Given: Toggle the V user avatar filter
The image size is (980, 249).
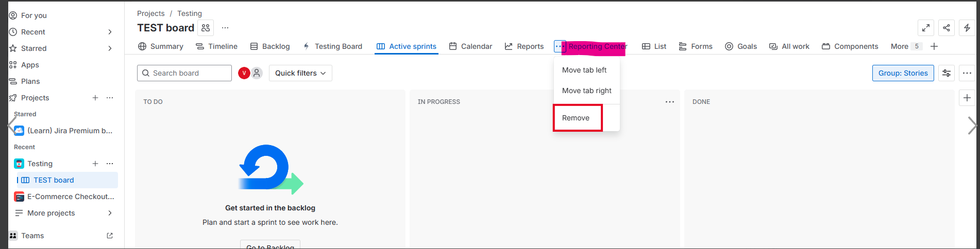Looking at the screenshot, I should tap(244, 73).
